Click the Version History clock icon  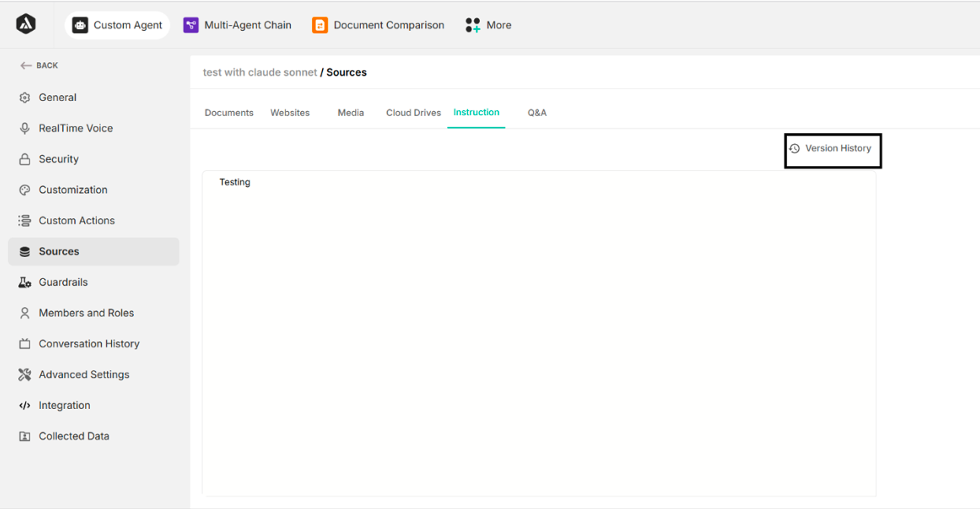(x=794, y=149)
